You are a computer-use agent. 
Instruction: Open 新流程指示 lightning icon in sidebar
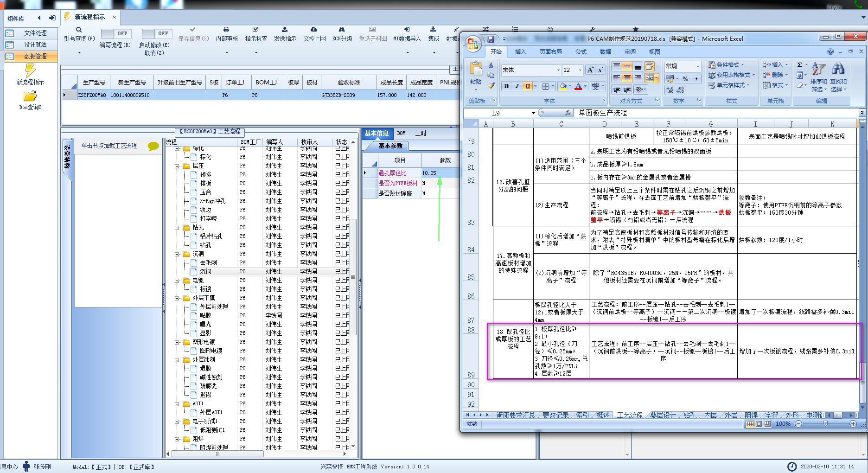click(30, 70)
